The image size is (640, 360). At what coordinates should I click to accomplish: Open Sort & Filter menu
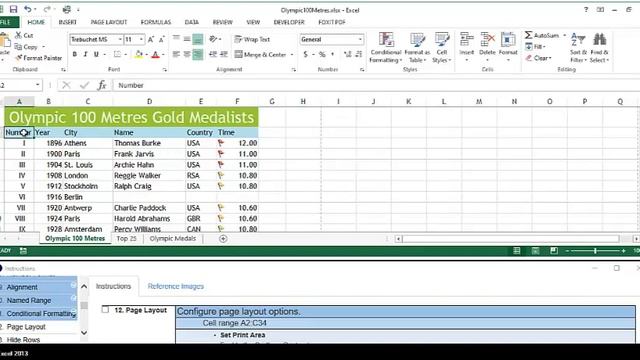(578, 48)
